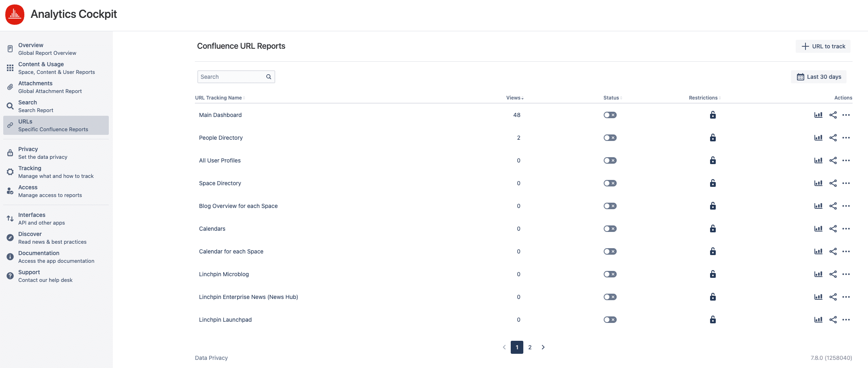Click restrictions lock for Calendars

pos(713,229)
